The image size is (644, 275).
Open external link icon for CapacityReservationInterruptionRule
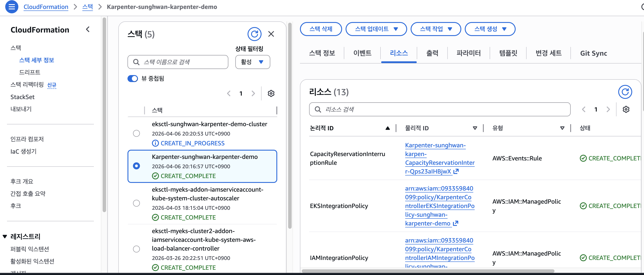[456, 172]
